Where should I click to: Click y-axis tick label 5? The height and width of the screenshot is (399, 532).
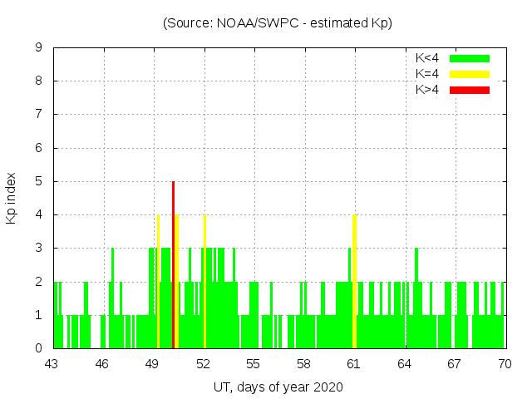point(38,181)
